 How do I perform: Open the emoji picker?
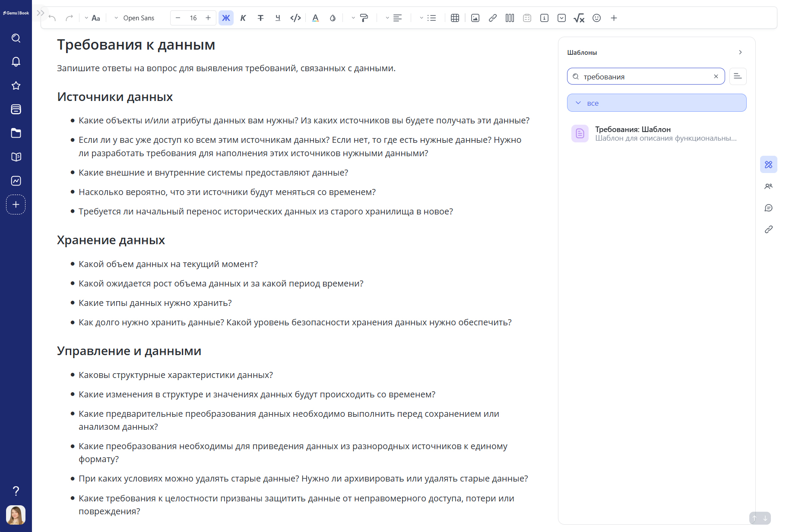pyautogui.click(x=596, y=18)
